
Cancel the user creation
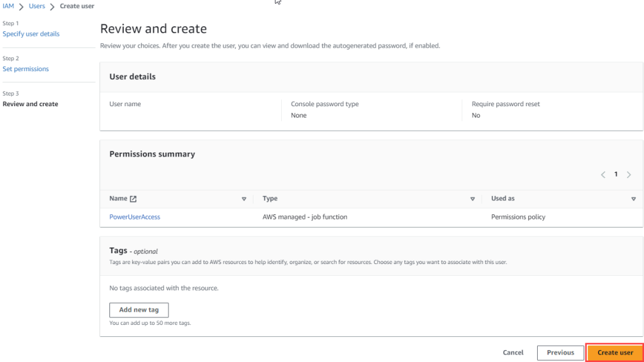coord(513,353)
